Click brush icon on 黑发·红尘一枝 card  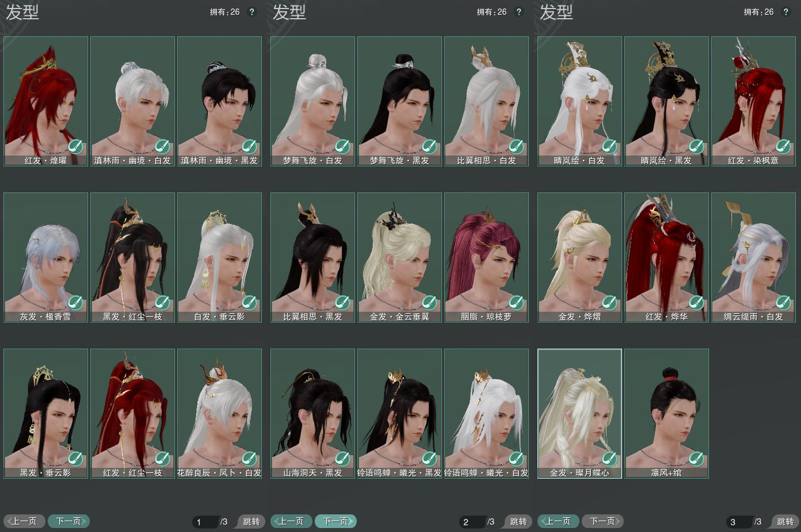click(x=162, y=303)
